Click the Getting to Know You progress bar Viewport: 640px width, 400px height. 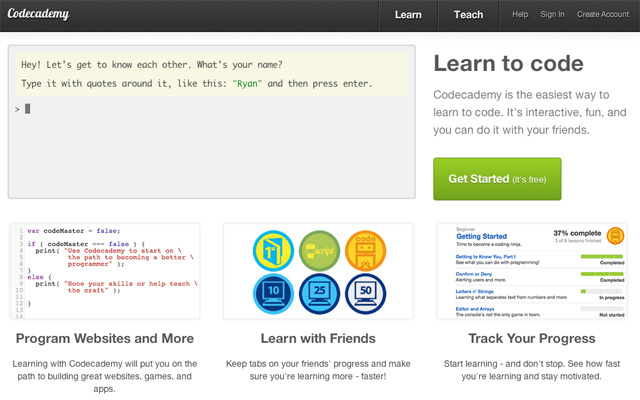[601, 257]
